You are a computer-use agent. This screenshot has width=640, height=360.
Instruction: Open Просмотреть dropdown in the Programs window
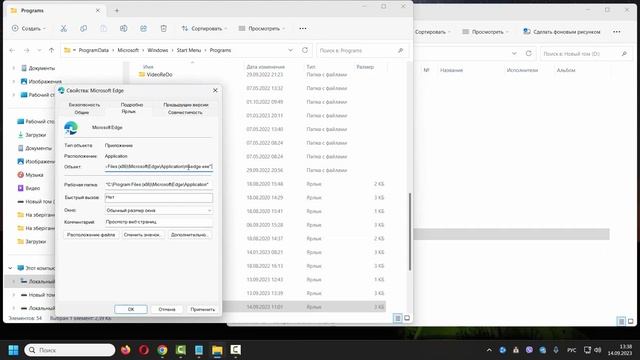pos(262,29)
